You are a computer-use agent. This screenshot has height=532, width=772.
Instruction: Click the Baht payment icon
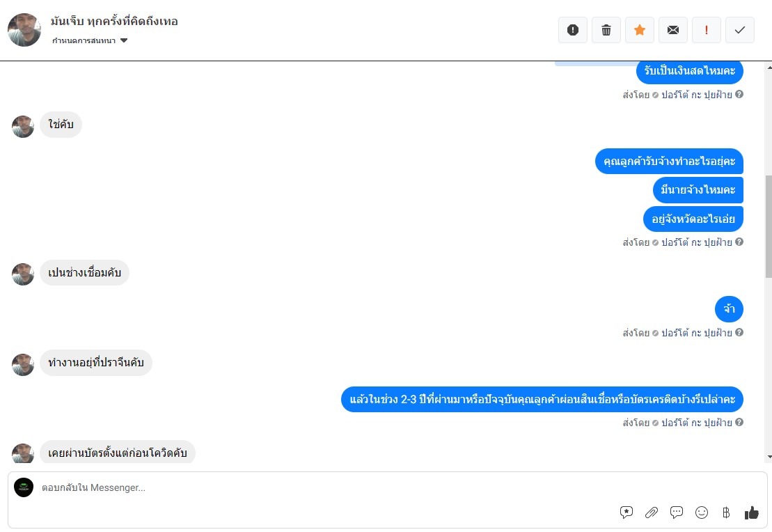tap(726, 513)
